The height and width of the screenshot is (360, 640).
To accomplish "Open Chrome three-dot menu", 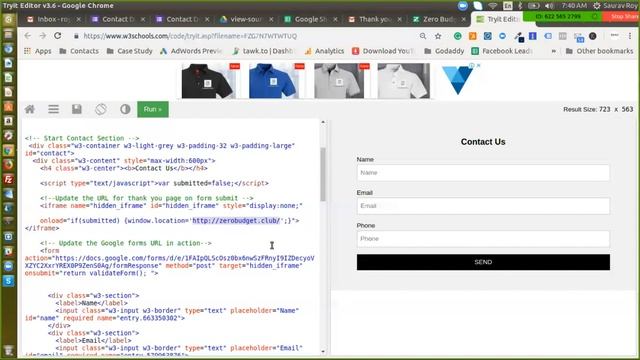I will (x=630, y=36).
